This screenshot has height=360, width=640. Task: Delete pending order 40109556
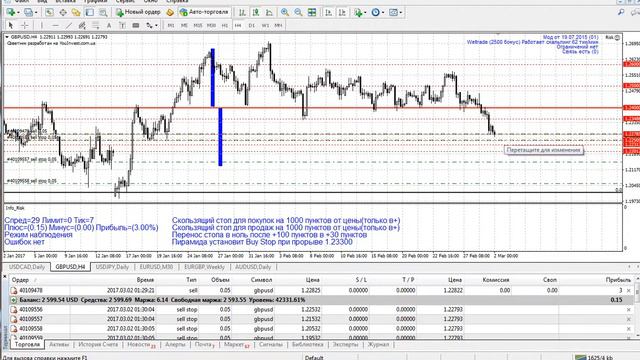click(629, 310)
